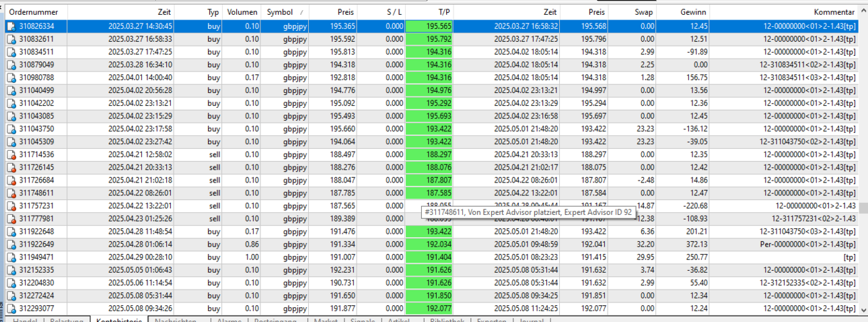Click the swap value 29.95

pos(644,257)
